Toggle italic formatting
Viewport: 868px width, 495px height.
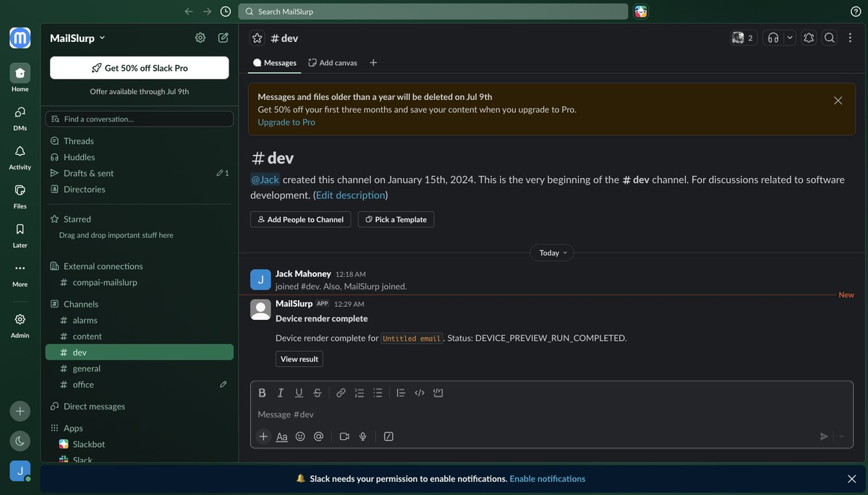[281, 393]
